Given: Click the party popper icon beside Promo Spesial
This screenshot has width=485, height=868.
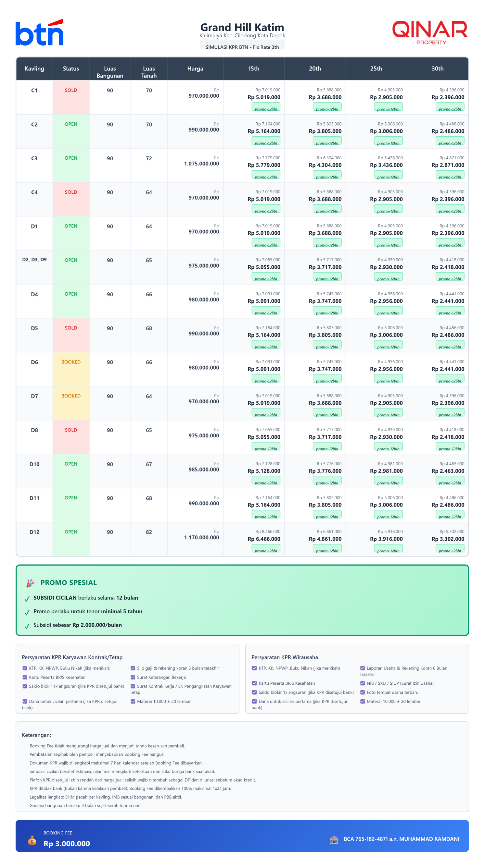Looking at the screenshot, I should pos(30,582).
